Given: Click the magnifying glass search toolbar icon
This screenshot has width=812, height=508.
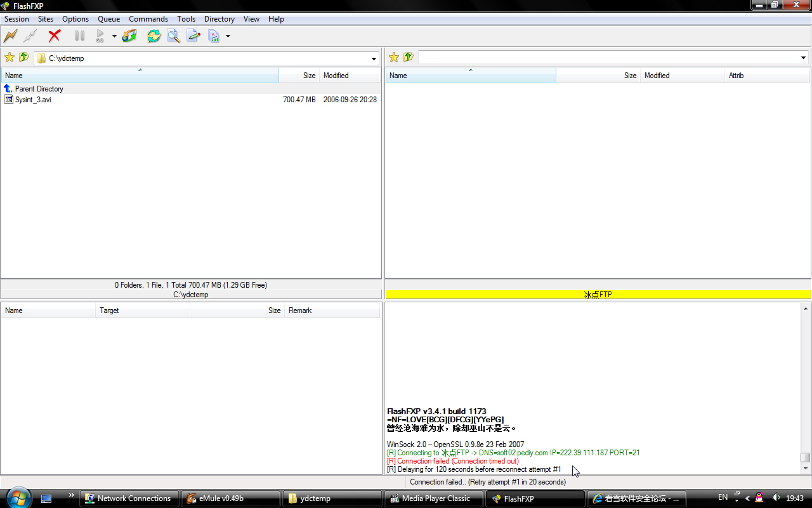Looking at the screenshot, I should 173,36.
